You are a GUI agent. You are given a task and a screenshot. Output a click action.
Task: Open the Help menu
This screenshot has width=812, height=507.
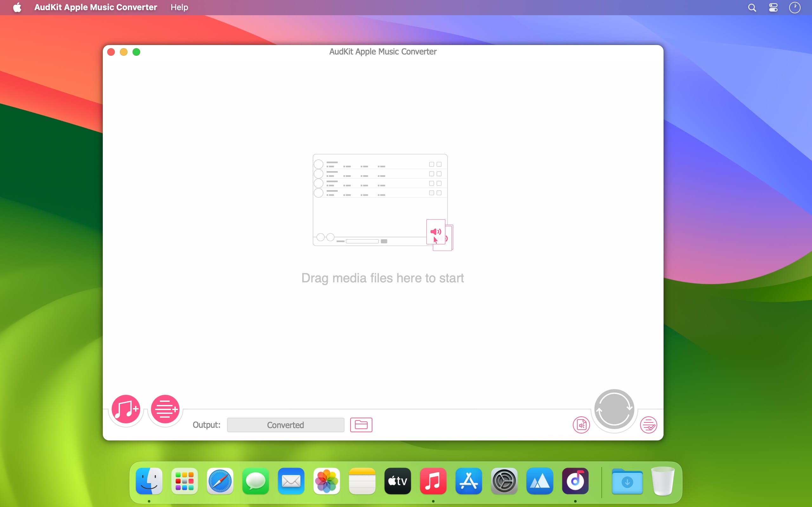(x=179, y=7)
